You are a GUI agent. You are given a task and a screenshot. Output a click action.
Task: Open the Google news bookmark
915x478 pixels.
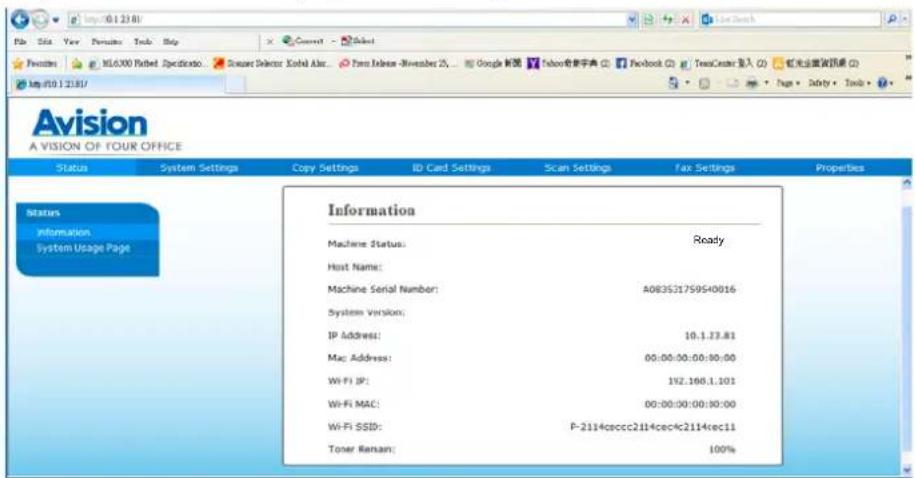click(493, 63)
